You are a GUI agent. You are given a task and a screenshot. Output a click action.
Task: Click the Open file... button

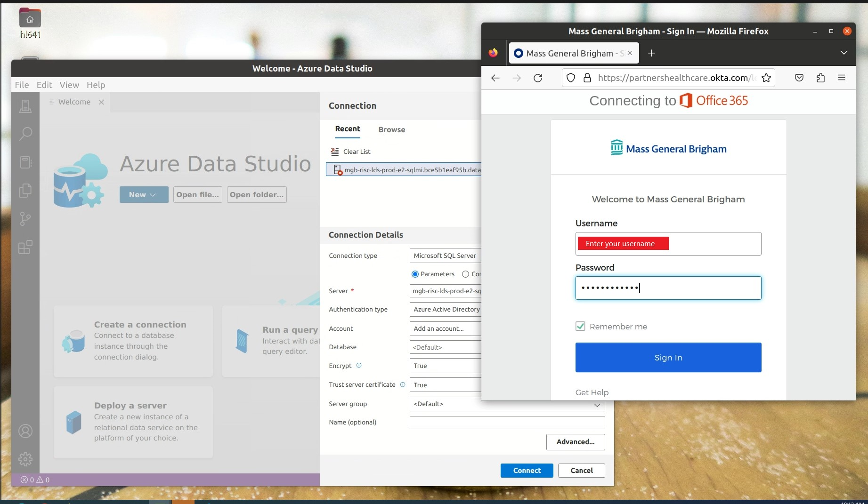pyautogui.click(x=198, y=195)
